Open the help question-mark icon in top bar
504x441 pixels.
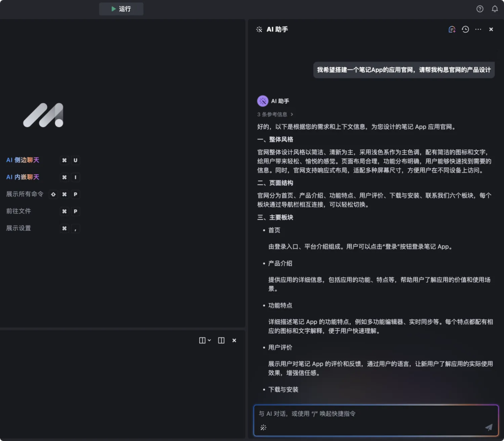tap(480, 9)
